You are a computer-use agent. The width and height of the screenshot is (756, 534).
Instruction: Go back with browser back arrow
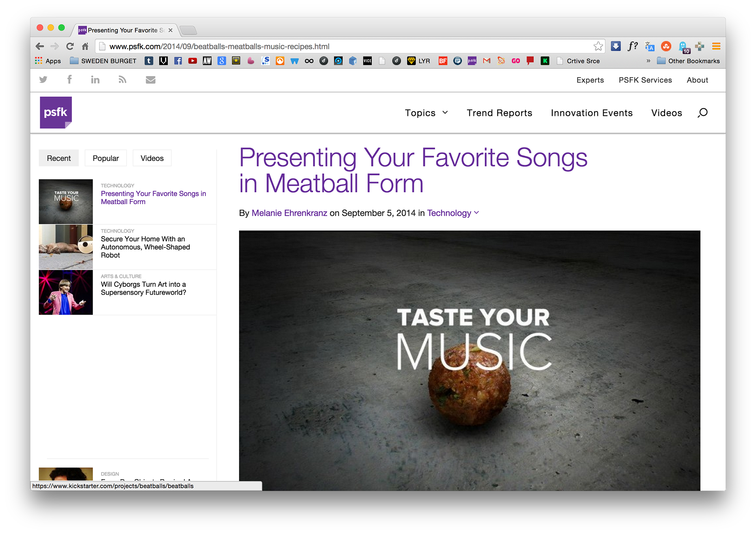coord(40,47)
